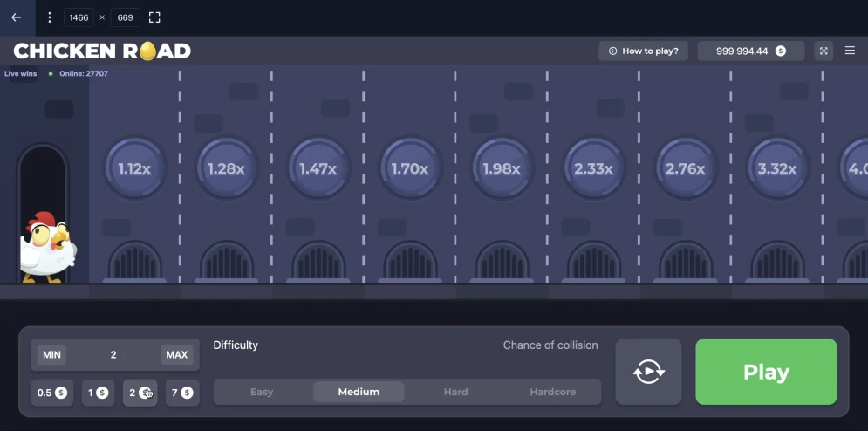Viewport: 868px width, 431px height.
Task: Open the hamburger menu
Action: click(851, 51)
